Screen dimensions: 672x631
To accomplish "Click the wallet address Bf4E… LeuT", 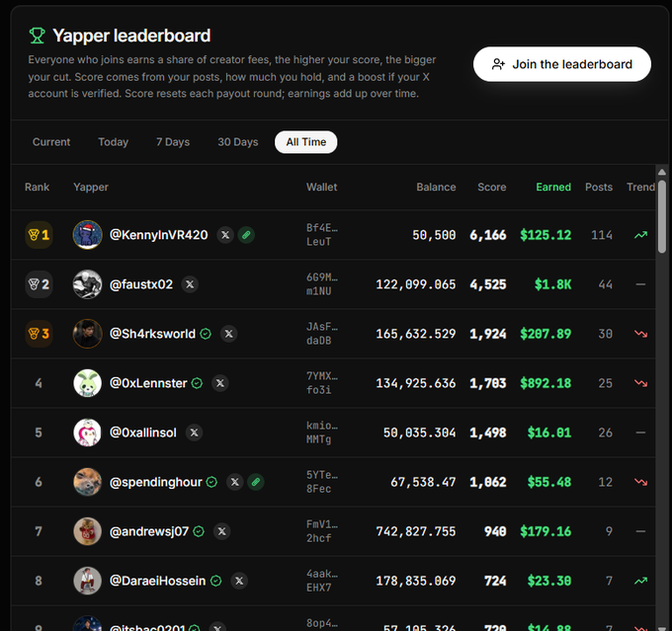I will click(322, 235).
